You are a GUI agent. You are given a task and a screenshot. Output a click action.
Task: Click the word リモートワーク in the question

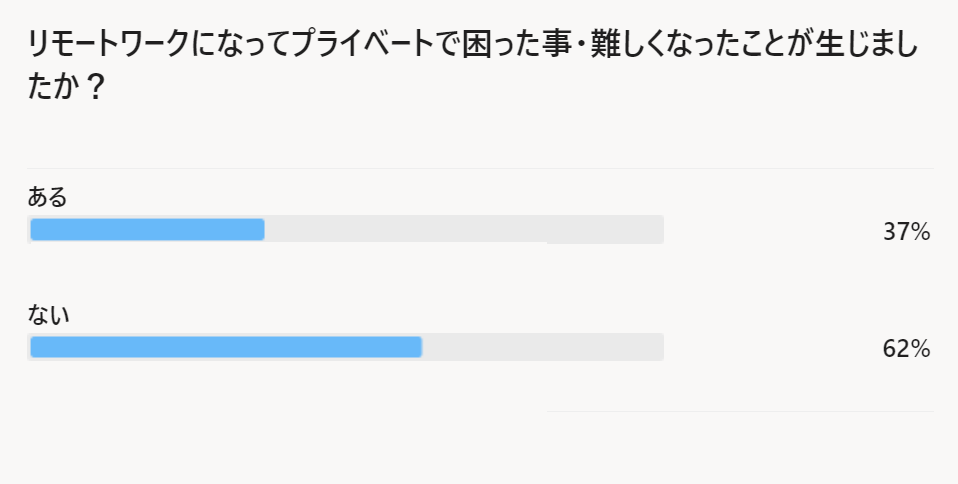click(118, 47)
